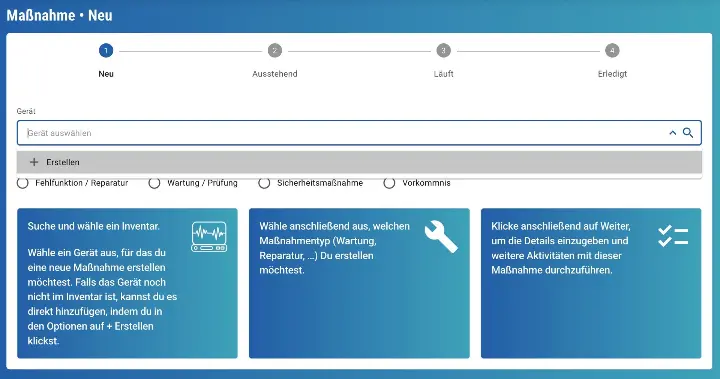The image size is (720, 379).
Task: Click step 4 circle Erledigt
Action: [x=612, y=51]
